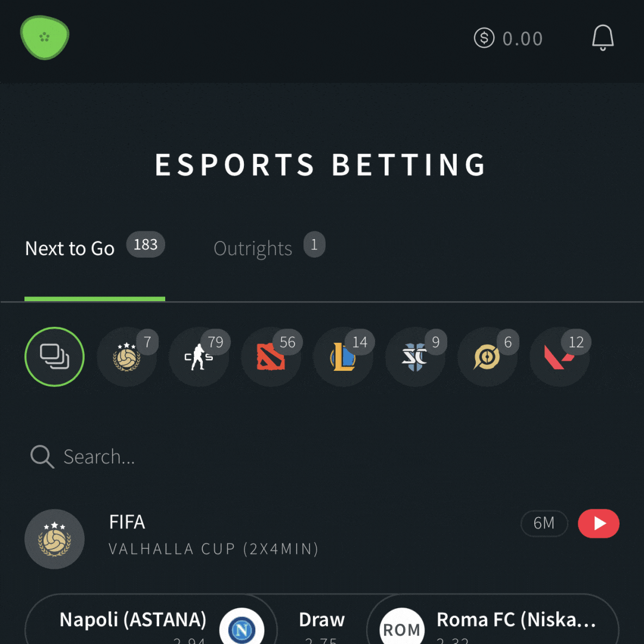Filter by League of Legends icon
This screenshot has height=644, width=644.
(343, 357)
